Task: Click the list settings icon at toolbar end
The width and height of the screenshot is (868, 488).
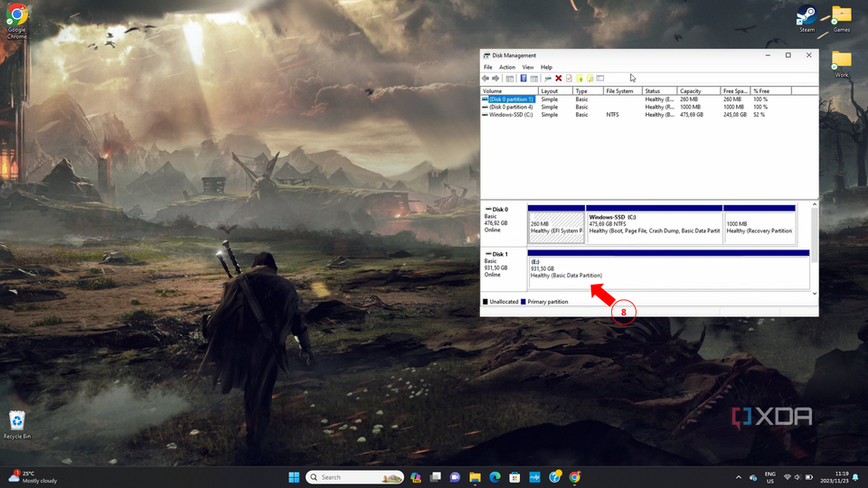Action: tap(600, 79)
